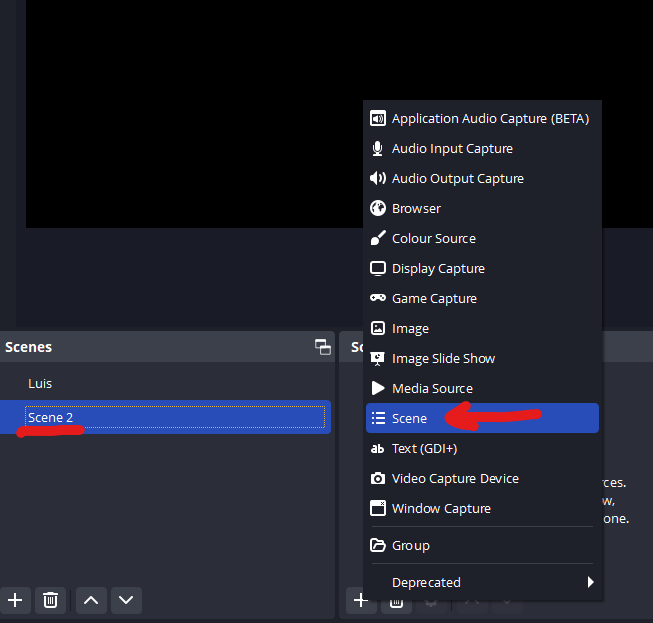Viewport: 653px width, 623px height.
Task: Move scene down with the down arrow
Action: [x=126, y=600]
